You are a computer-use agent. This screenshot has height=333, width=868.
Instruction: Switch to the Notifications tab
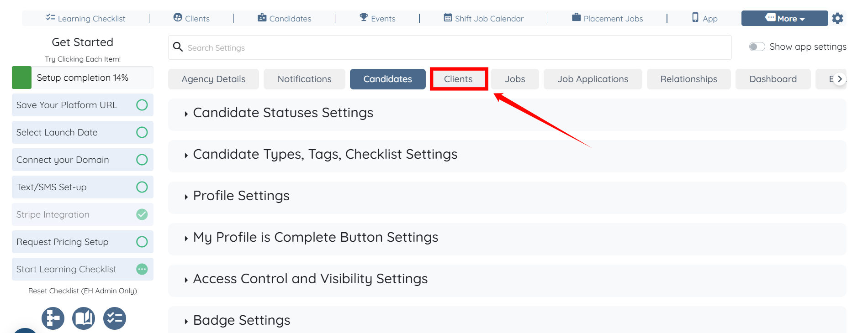coord(304,79)
